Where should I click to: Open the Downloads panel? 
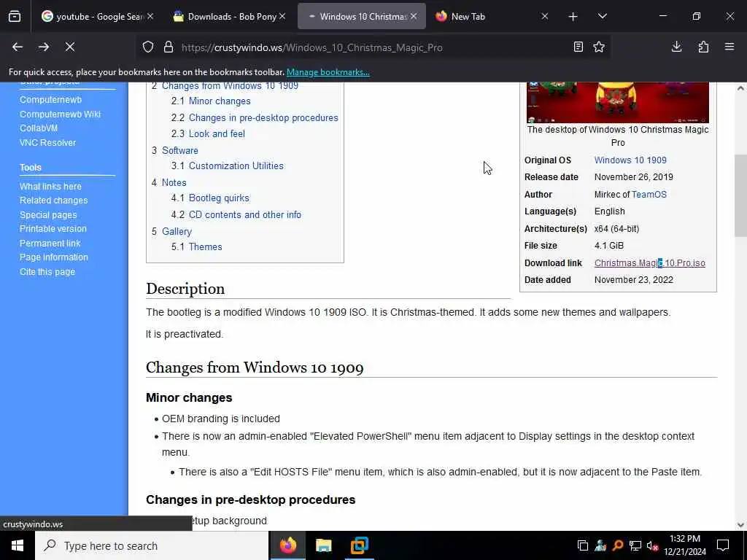(676, 47)
